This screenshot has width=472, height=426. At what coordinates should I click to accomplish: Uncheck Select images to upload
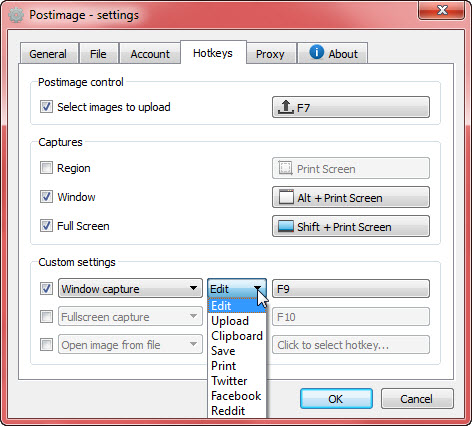point(46,107)
